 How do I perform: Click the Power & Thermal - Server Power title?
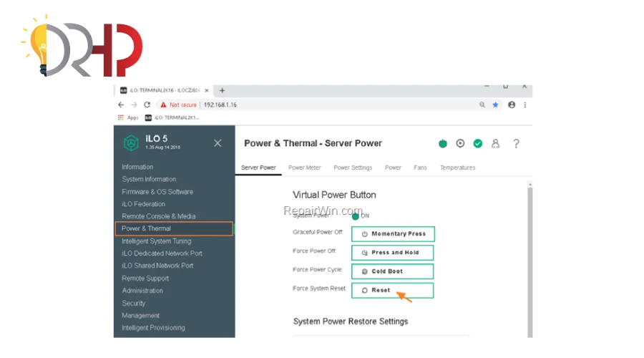click(x=313, y=143)
